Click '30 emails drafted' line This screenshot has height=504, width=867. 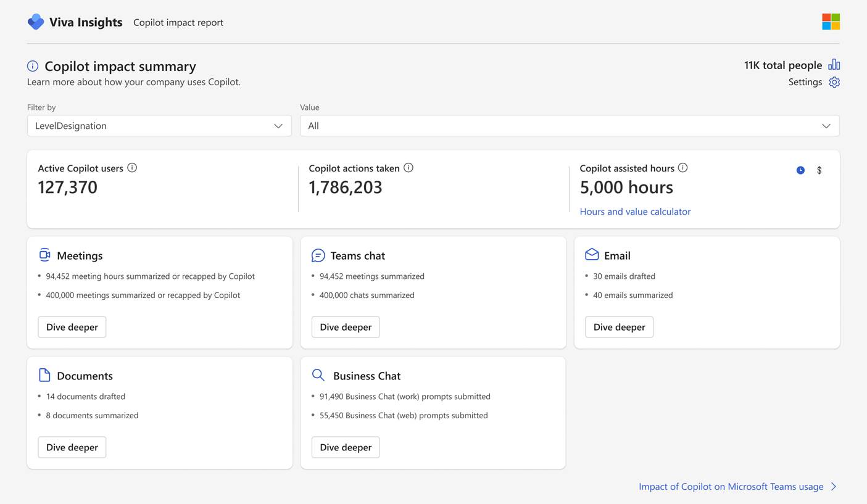(624, 276)
